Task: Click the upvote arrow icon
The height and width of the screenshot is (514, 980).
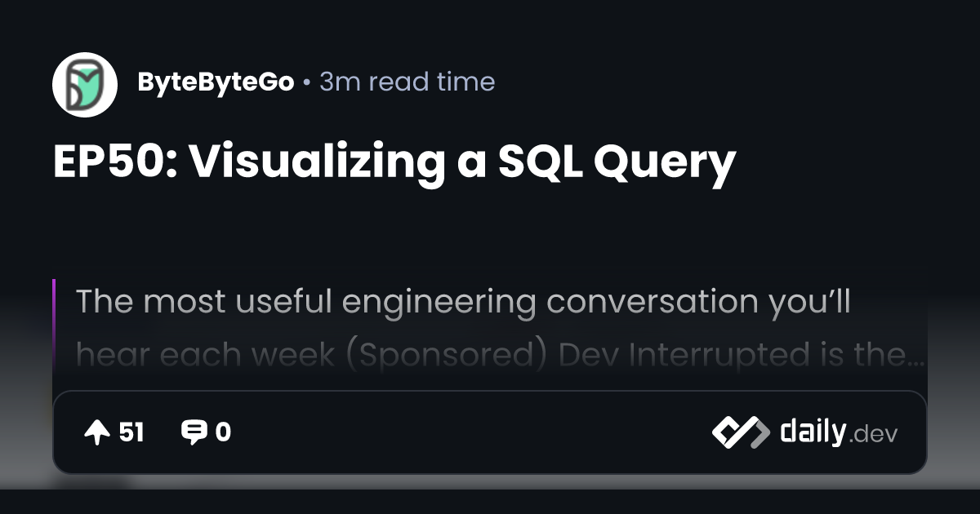Action: [x=97, y=433]
